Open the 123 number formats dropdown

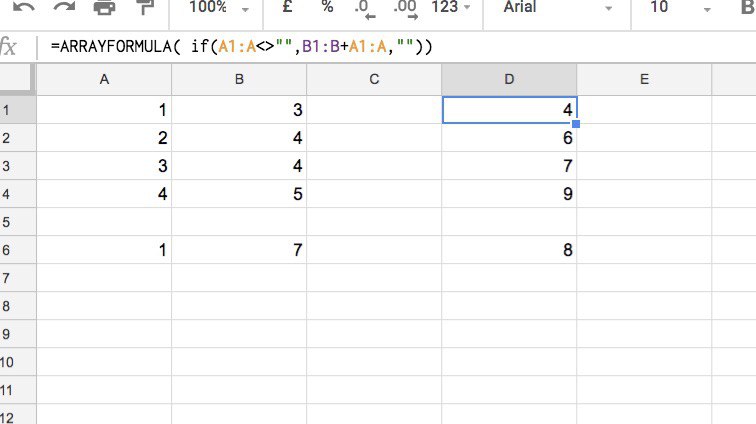click(x=453, y=7)
